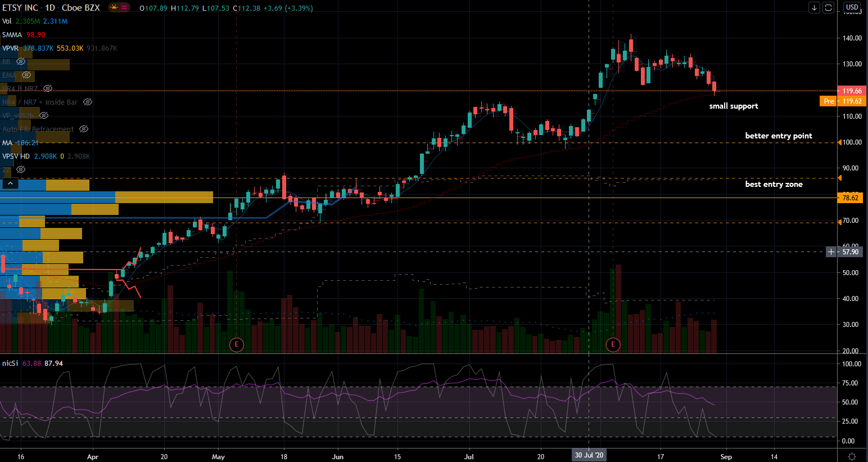
Task: Collapse the indicator legend with chevron
Action: [x=11, y=183]
